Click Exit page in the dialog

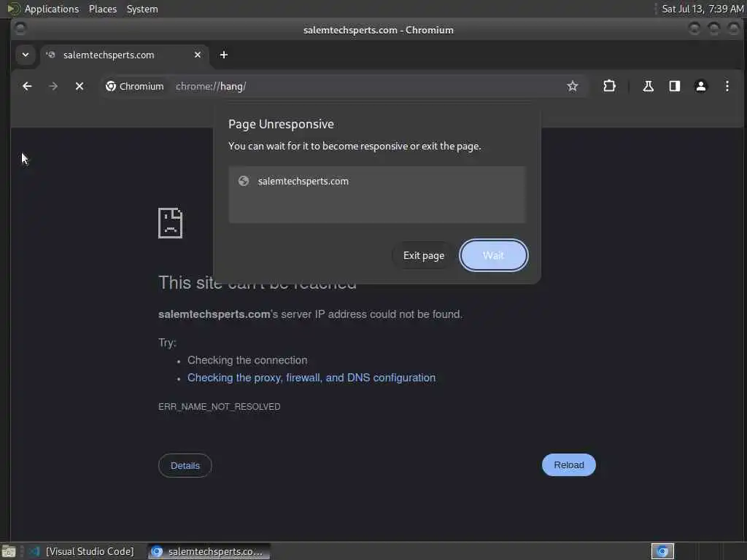point(424,255)
